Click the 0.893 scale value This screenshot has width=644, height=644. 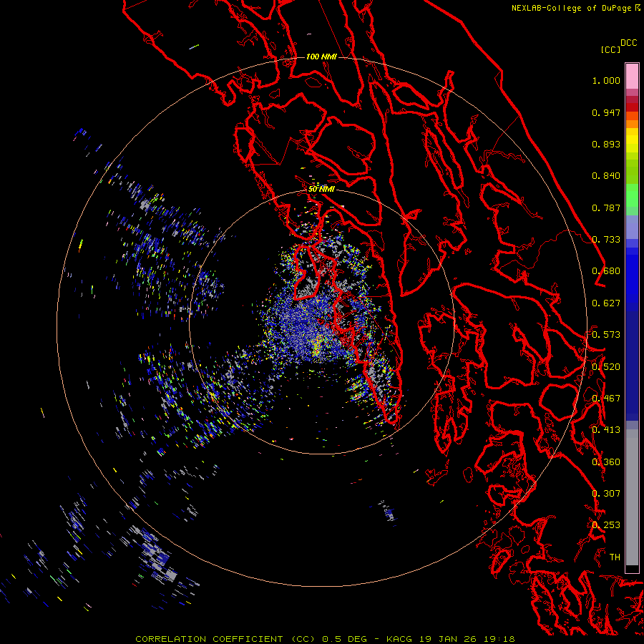point(606,144)
